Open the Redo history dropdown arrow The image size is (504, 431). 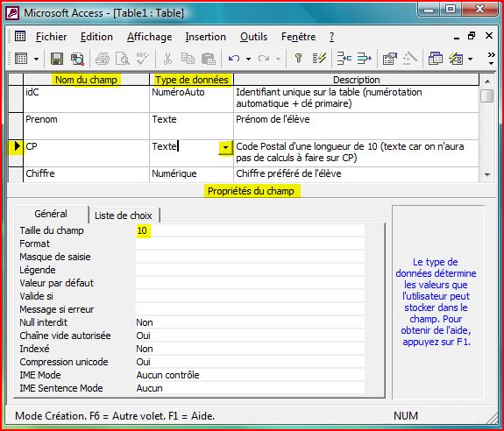point(278,59)
